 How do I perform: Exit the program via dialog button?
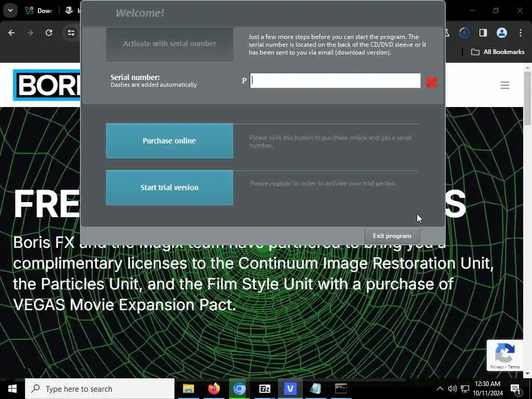click(x=392, y=236)
